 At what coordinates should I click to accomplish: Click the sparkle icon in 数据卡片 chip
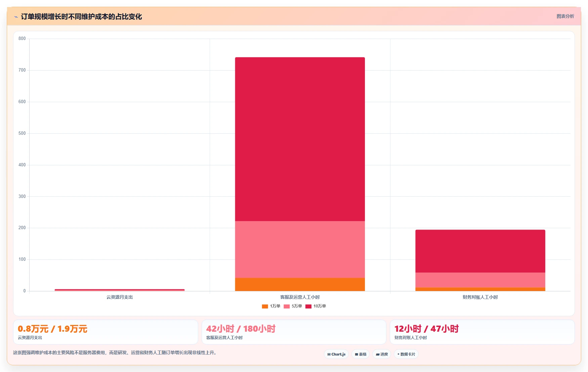coord(398,354)
